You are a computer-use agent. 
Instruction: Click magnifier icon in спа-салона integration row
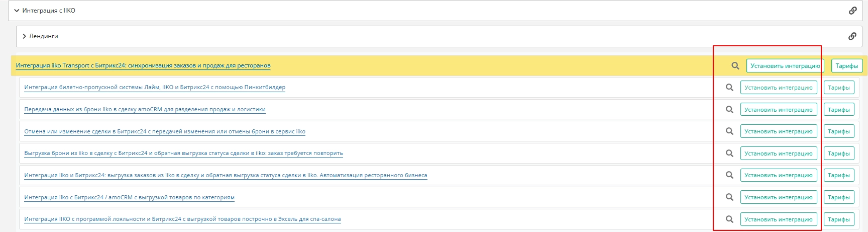click(729, 219)
